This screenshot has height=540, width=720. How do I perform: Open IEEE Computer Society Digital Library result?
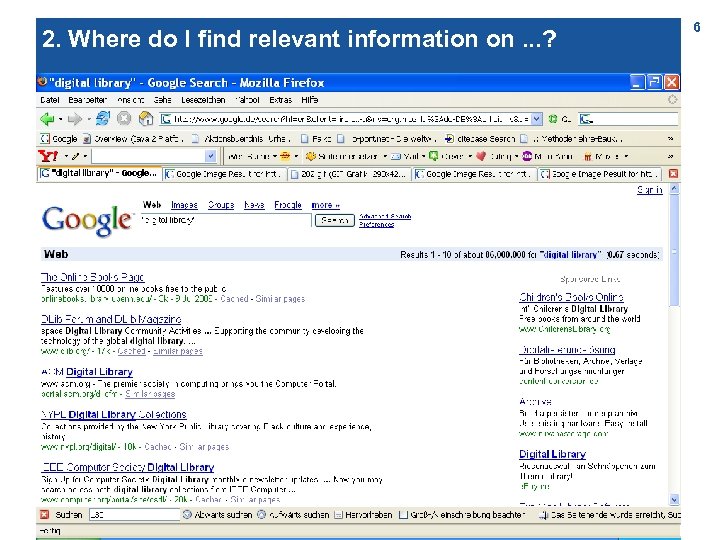point(128,467)
